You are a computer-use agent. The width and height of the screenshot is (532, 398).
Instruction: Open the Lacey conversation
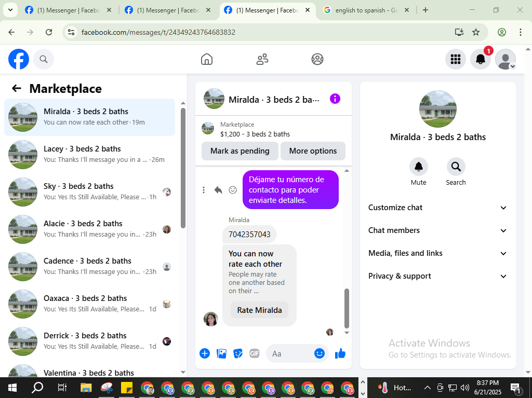coord(89,155)
